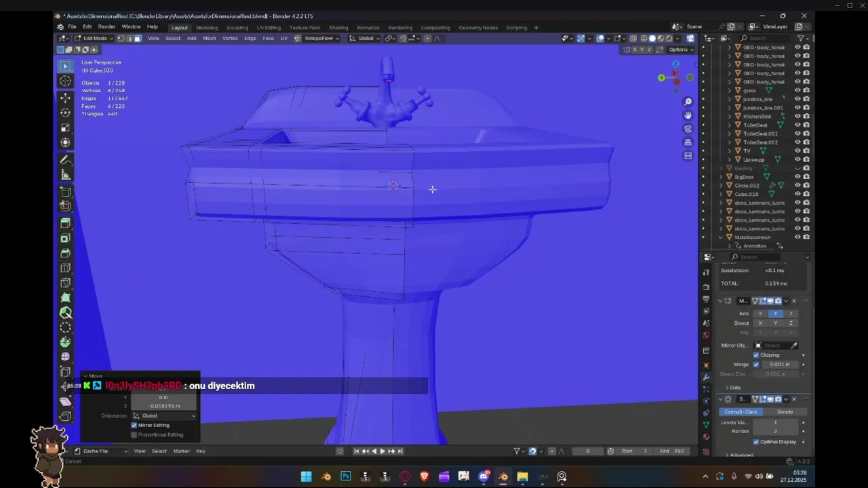
Task: Expand the Data section of Mirror modifier
Action: coord(732,388)
